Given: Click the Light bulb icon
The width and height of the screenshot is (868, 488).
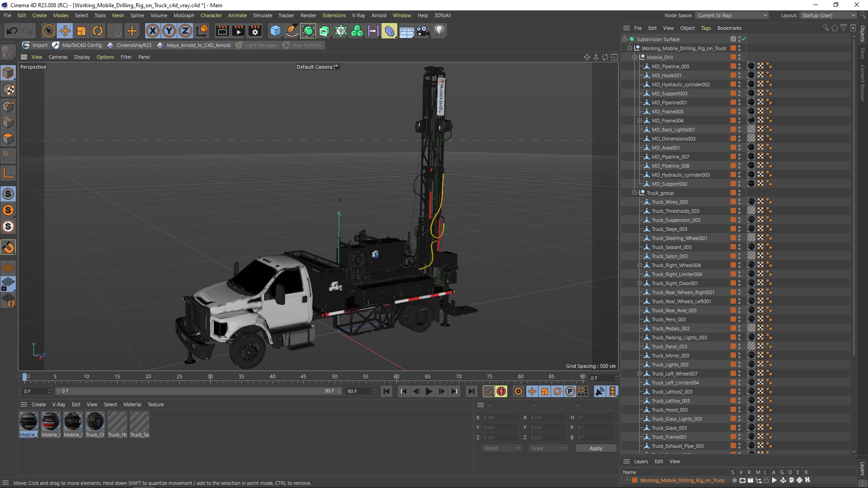Looking at the screenshot, I should (x=439, y=31).
